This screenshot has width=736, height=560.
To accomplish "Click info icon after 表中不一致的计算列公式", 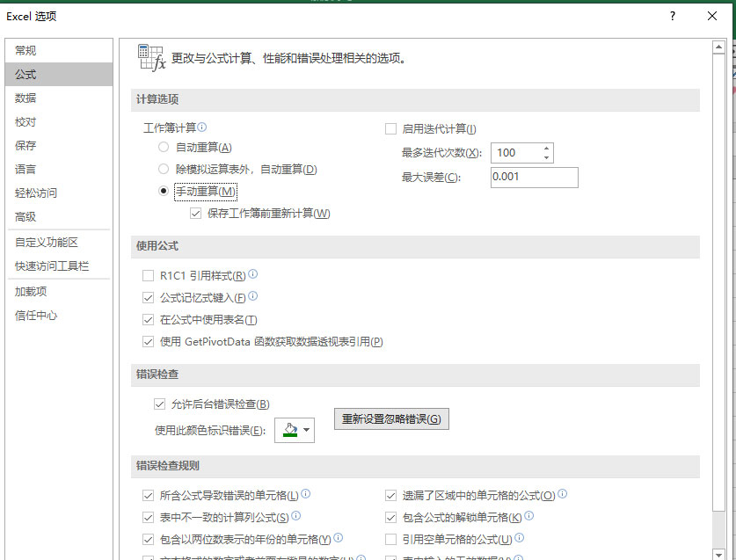I will pos(295,515).
